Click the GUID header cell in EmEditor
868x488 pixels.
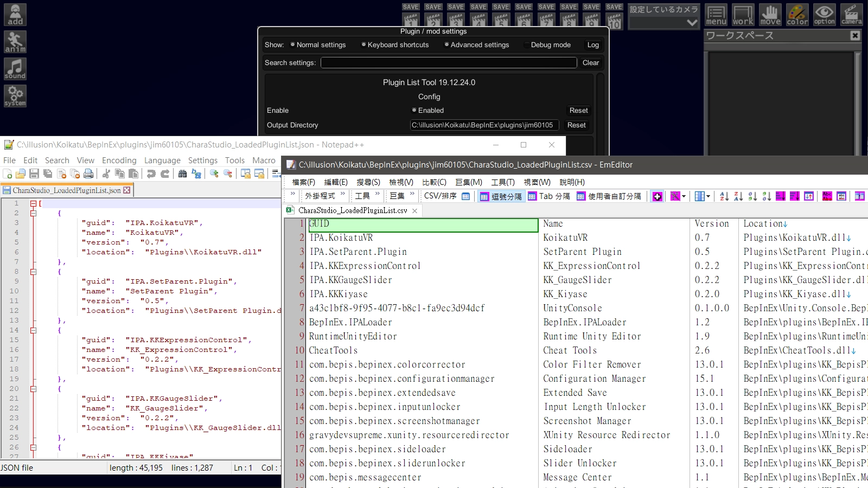click(x=423, y=224)
